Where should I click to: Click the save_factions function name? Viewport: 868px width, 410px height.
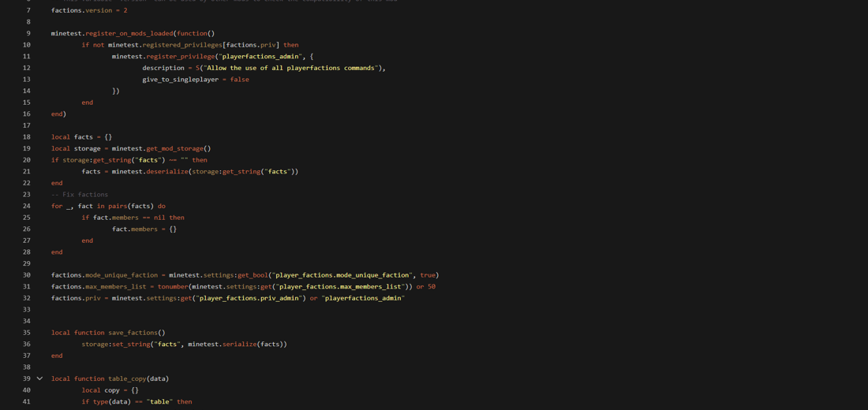click(133, 333)
